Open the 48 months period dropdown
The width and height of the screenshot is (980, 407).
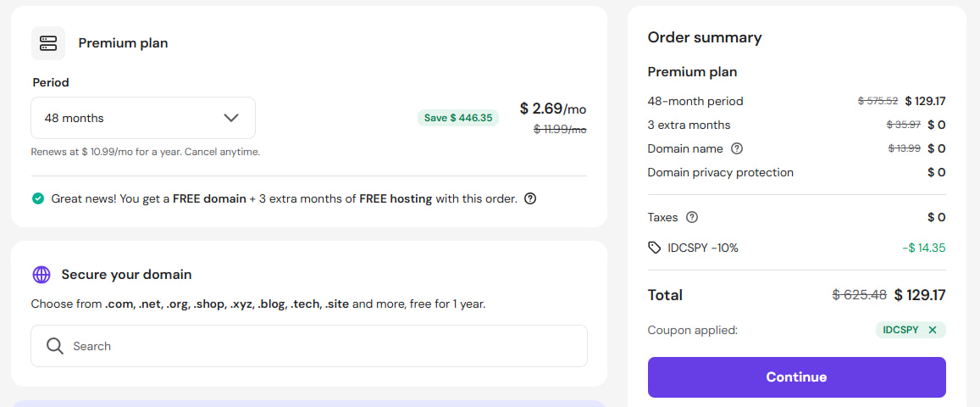(143, 118)
